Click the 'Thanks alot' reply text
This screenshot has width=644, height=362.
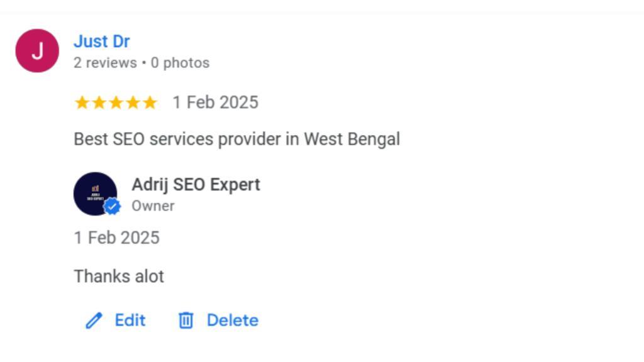click(119, 276)
